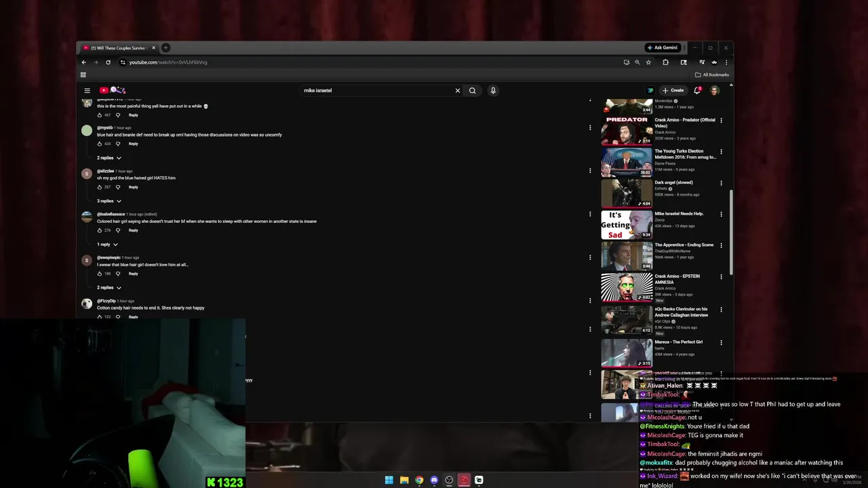Viewport: 868px width, 488px height.
Task: View site information icon in address bar
Action: click(x=123, y=62)
